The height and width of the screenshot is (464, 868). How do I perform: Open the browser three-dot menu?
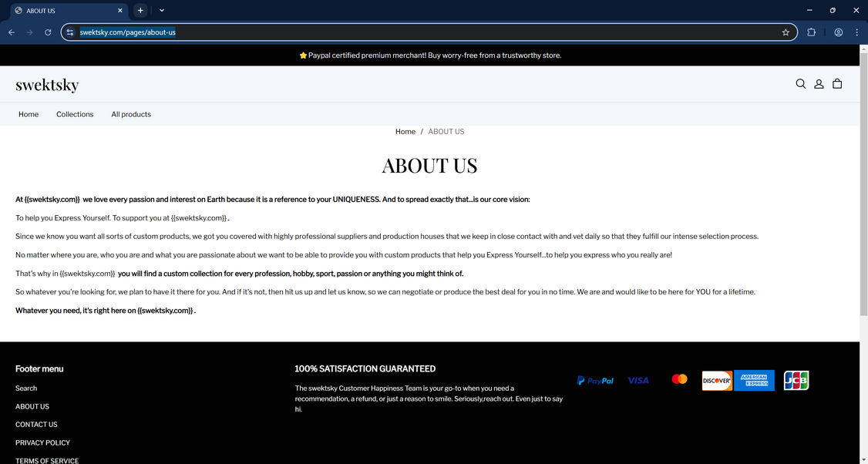point(856,32)
